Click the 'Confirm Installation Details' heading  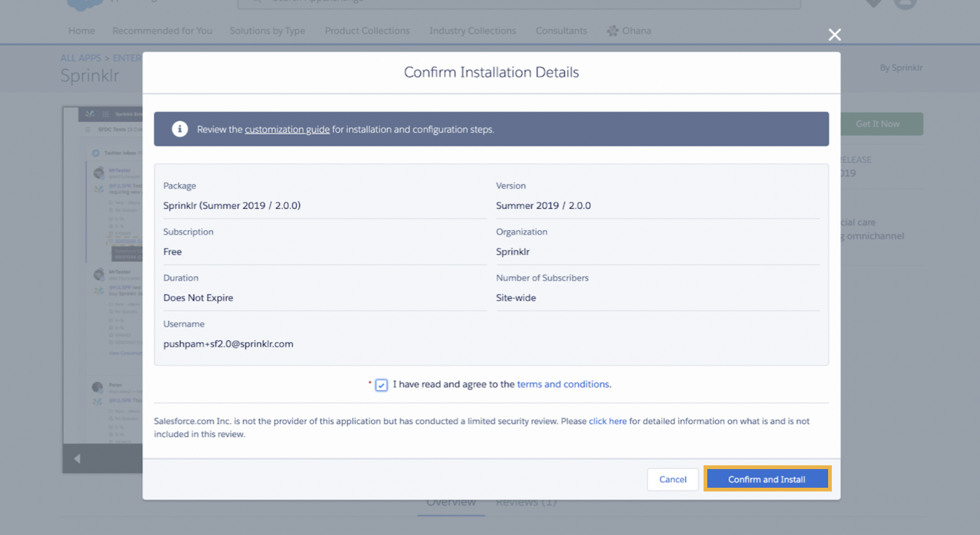click(x=491, y=72)
